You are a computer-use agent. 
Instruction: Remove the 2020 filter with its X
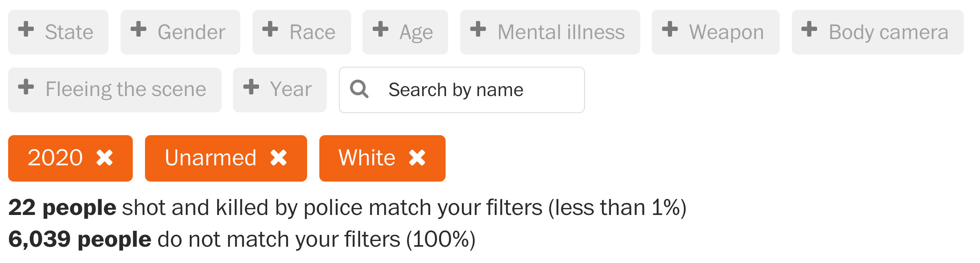pyautogui.click(x=105, y=158)
